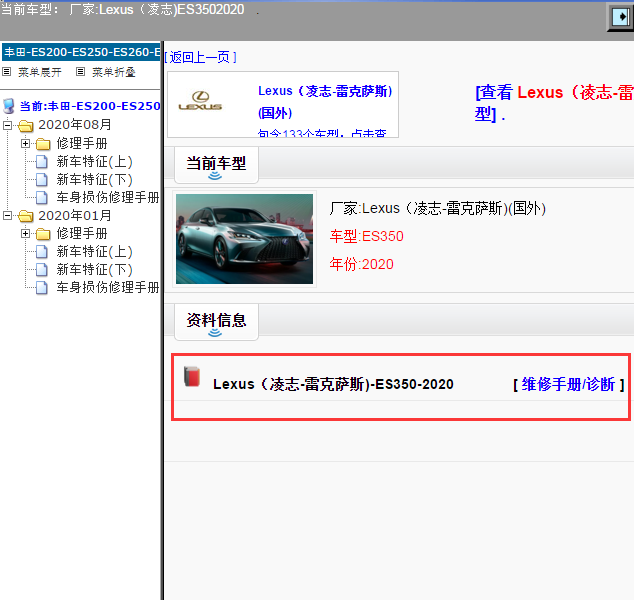This screenshot has height=600, width=634.
Task: Click 菜单折叠 to collapse menu
Action: pos(114,72)
